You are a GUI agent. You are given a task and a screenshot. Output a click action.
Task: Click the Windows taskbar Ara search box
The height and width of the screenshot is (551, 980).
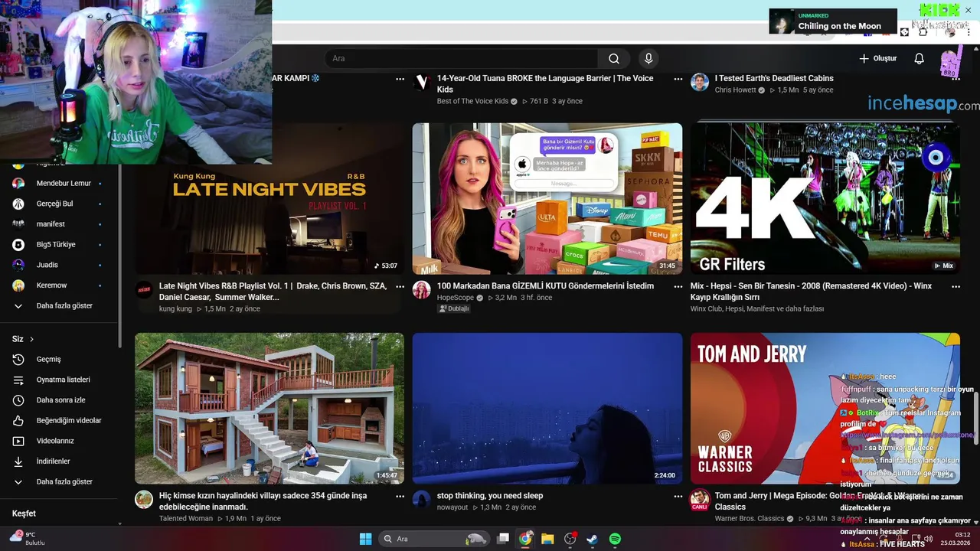[434, 539]
